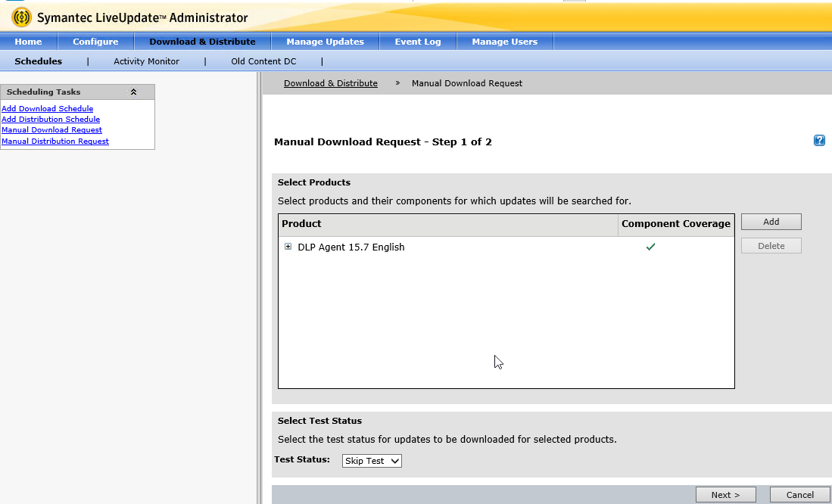Open the Old Content DC sub-tab
Image resolution: width=832 pixels, height=504 pixels.
coord(263,61)
